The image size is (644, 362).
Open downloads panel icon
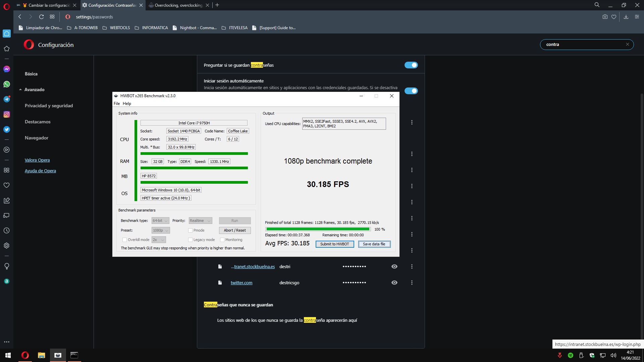626,17
